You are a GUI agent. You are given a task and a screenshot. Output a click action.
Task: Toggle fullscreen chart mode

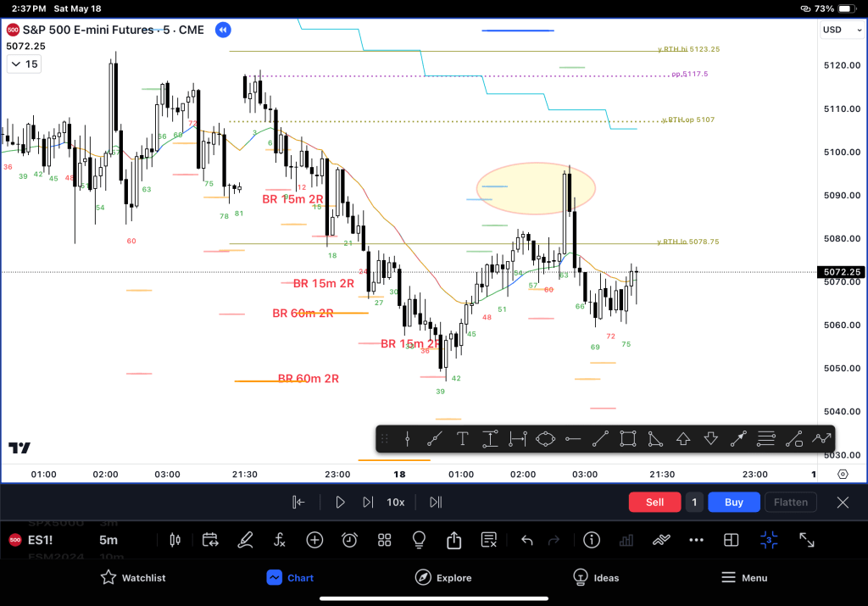point(807,540)
